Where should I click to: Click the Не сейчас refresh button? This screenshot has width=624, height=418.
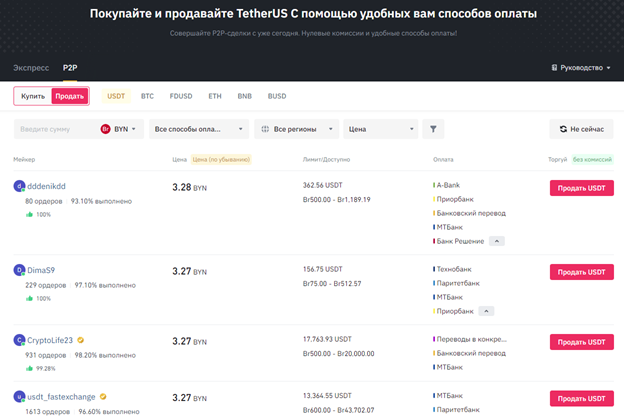(x=581, y=129)
